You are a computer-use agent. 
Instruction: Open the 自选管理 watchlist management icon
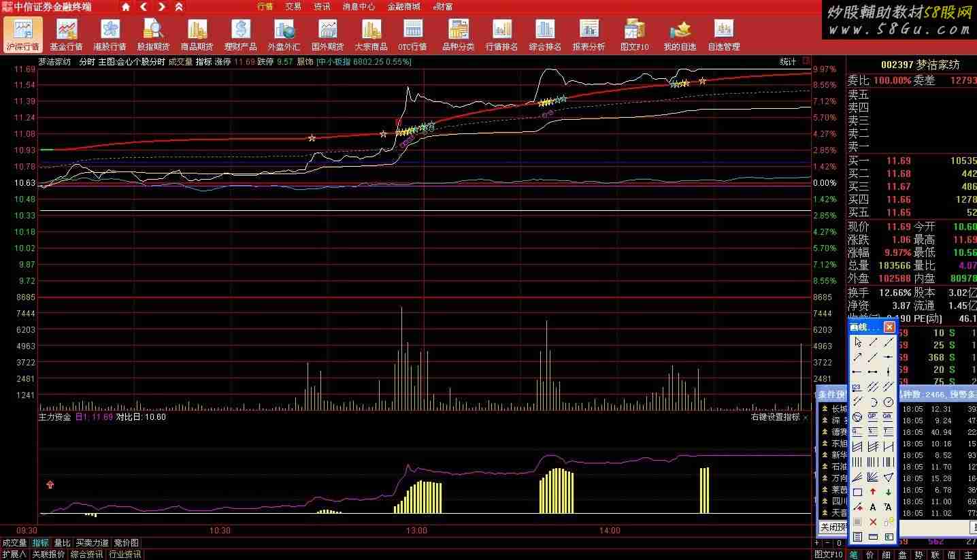point(723,34)
